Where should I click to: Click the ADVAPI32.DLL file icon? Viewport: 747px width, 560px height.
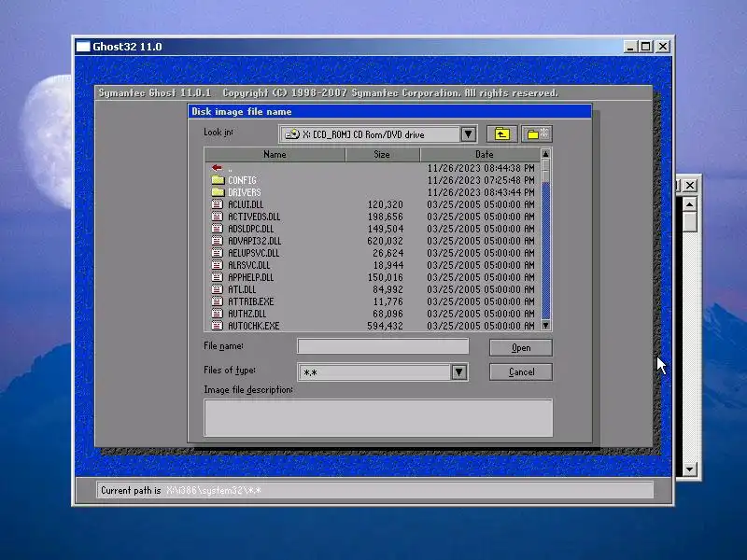[218, 241]
